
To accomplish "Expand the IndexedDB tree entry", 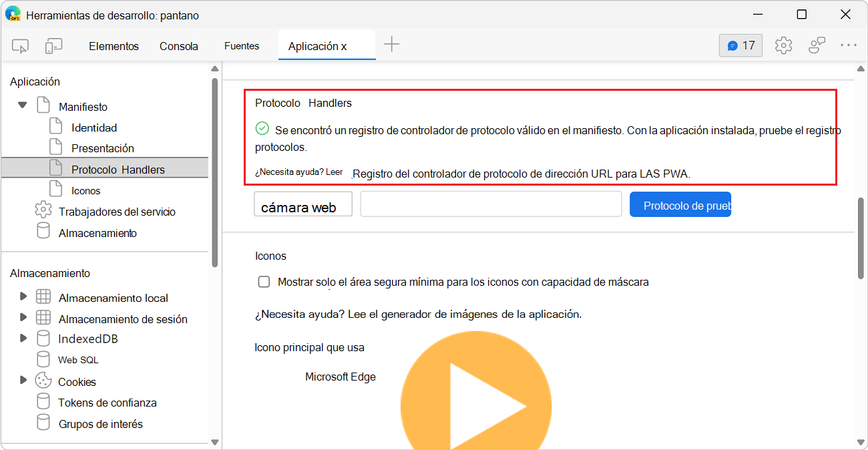I will (x=24, y=339).
